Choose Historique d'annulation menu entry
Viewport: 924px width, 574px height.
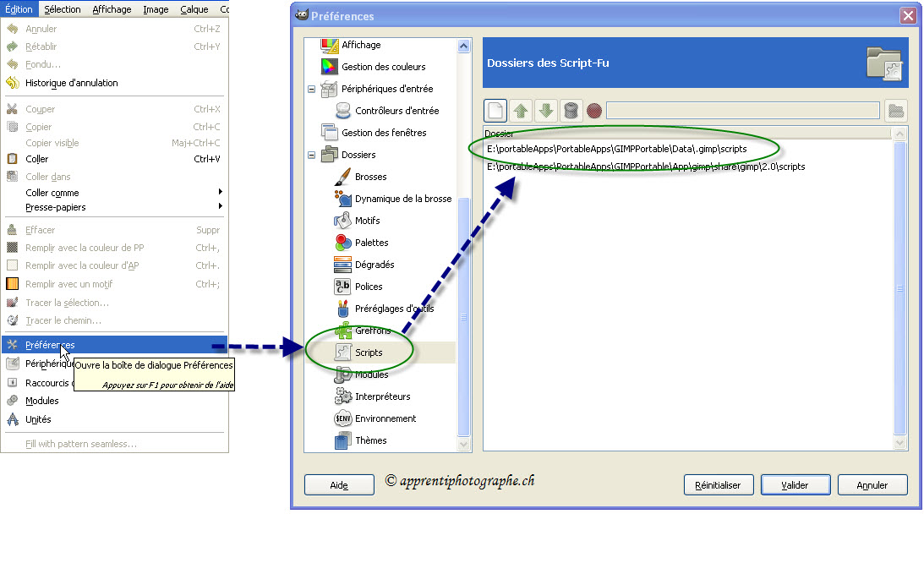(71, 83)
